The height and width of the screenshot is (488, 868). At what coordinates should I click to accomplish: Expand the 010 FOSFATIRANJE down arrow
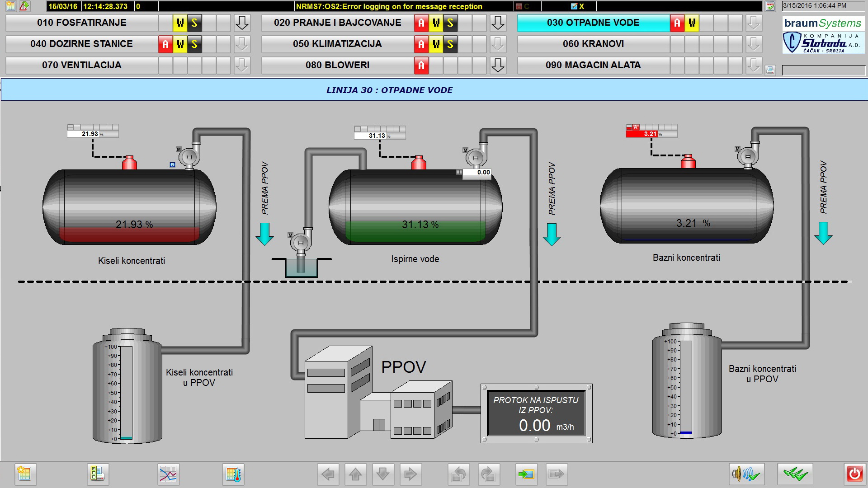[242, 23]
